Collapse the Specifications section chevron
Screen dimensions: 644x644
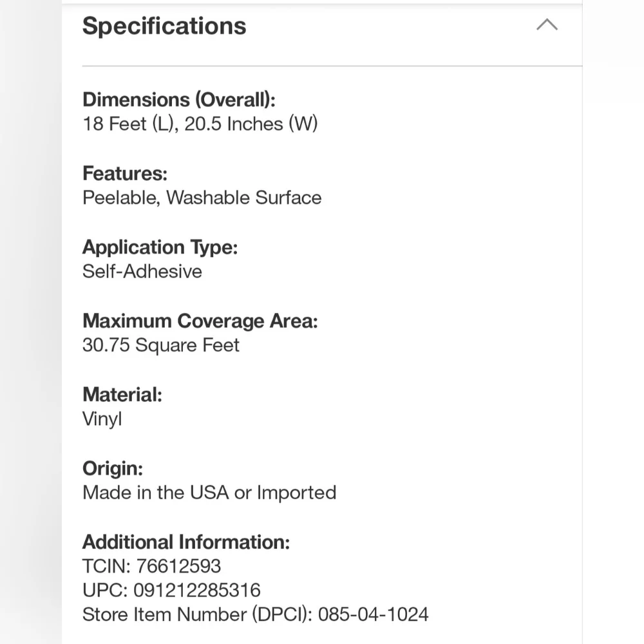[x=547, y=25]
